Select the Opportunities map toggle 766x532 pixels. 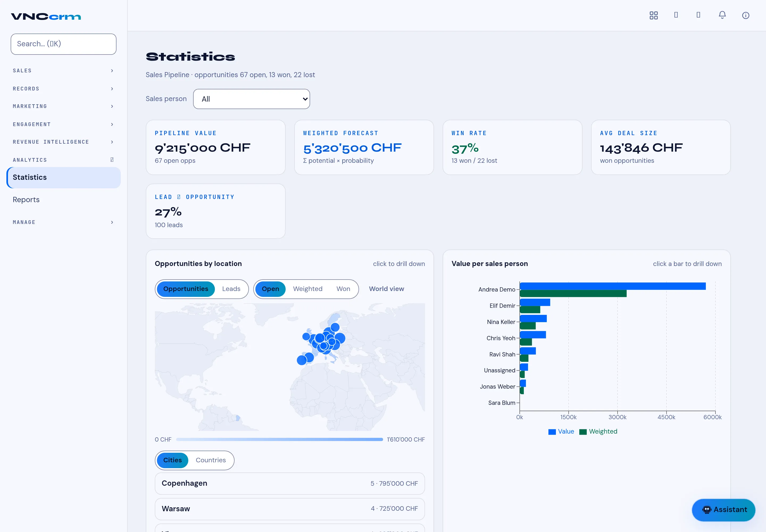[x=186, y=289]
